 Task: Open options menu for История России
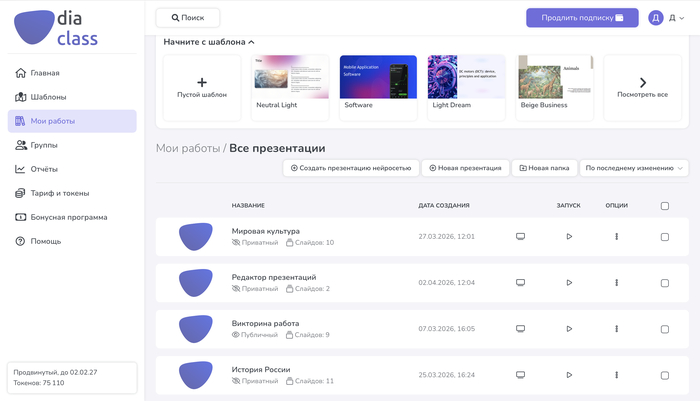(x=617, y=375)
